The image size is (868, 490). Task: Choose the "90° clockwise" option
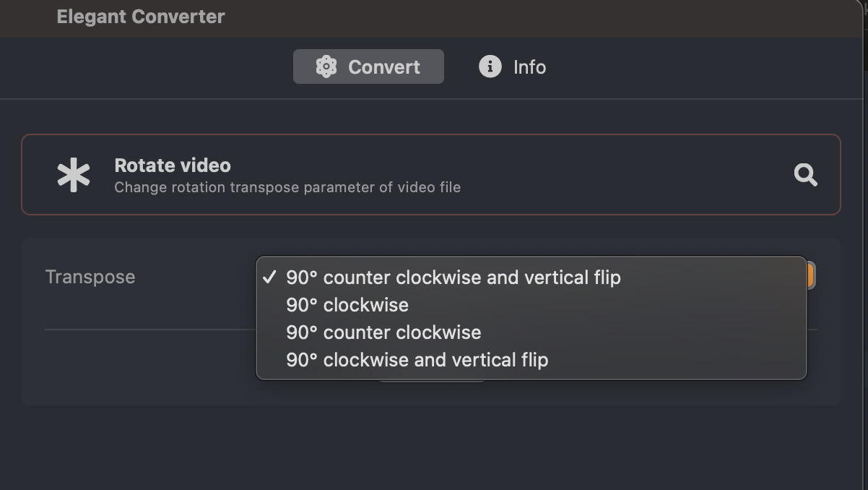(x=531, y=305)
